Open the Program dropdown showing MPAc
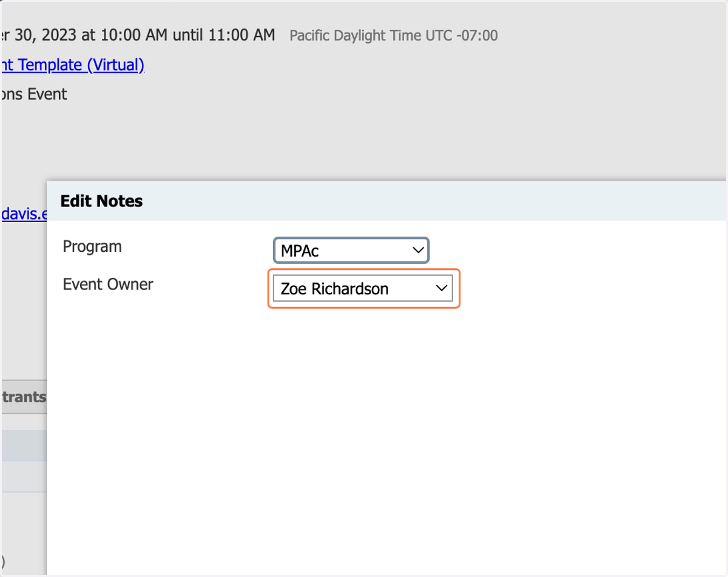 click(x=351, y=250)
